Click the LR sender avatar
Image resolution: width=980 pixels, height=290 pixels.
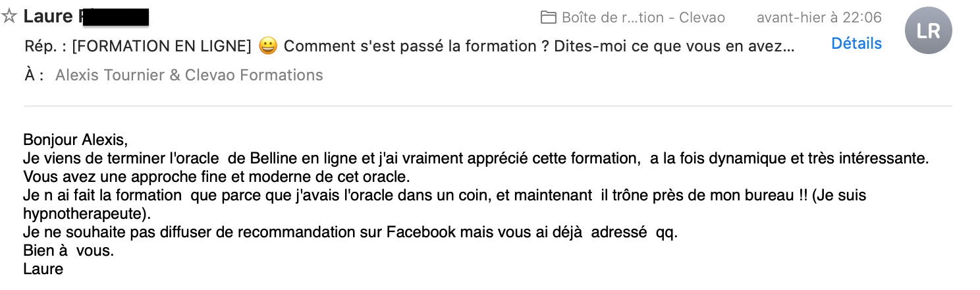tap(928, 30)
